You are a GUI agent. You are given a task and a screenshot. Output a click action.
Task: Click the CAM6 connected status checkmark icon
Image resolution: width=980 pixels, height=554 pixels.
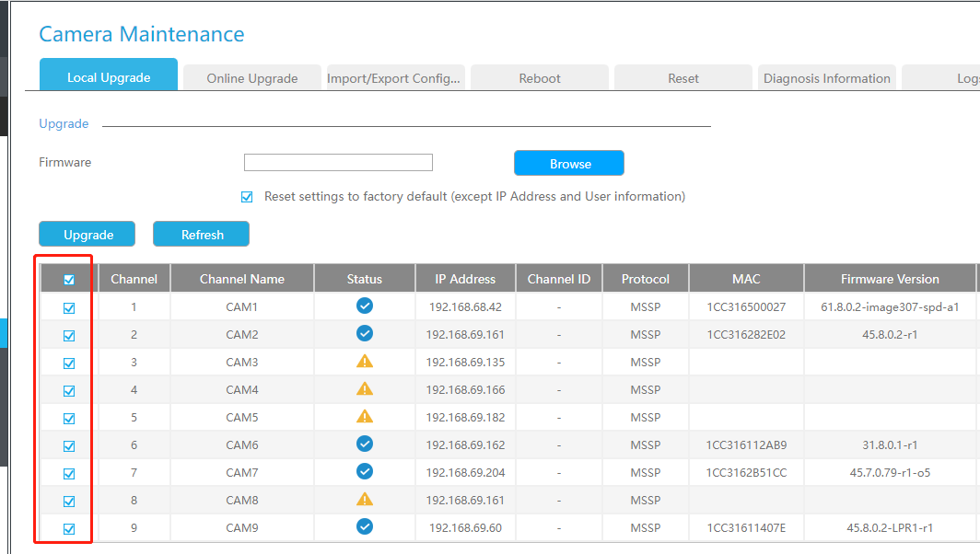365,444
